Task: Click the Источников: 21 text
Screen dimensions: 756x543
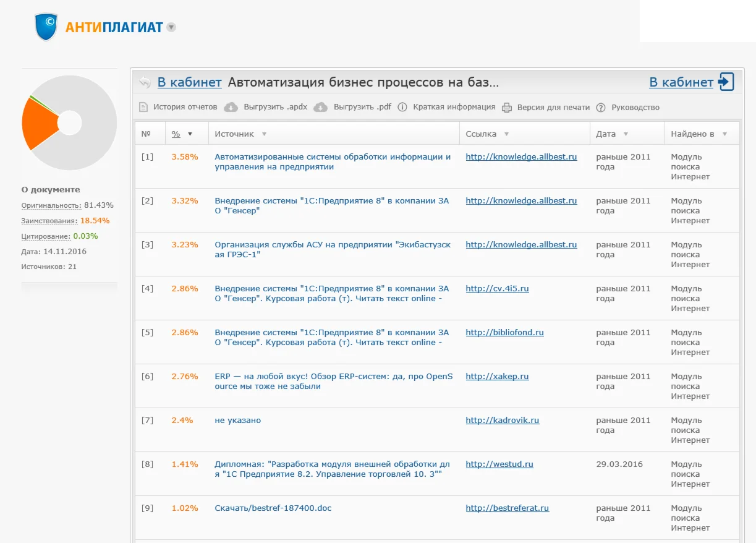Action: [49, 267]
